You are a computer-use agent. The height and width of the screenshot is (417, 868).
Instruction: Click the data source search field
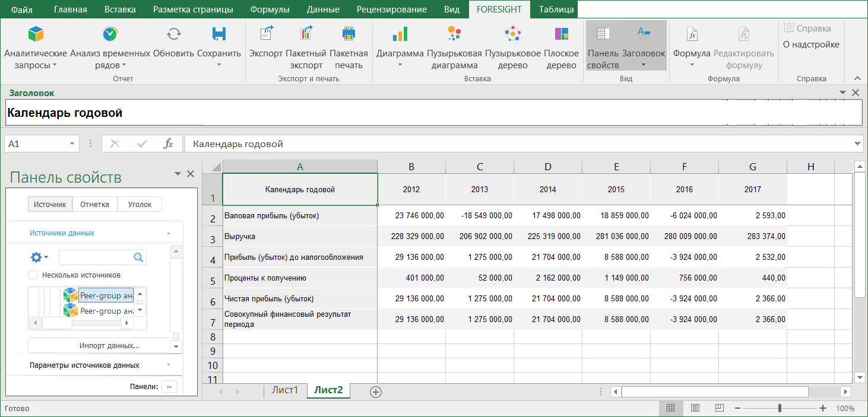pyautogui.click(x=96, y=257)
